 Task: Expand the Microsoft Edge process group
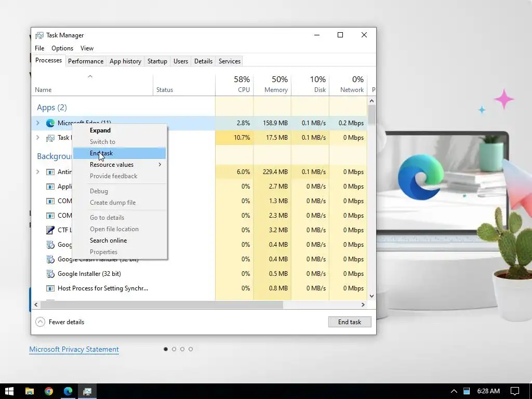37,123
